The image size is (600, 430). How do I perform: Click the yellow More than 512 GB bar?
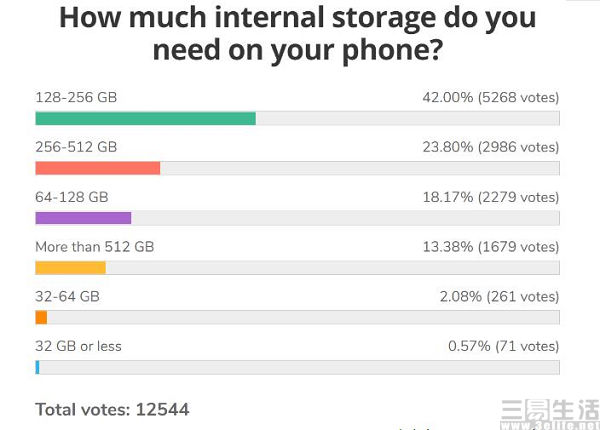coord(70,267)
